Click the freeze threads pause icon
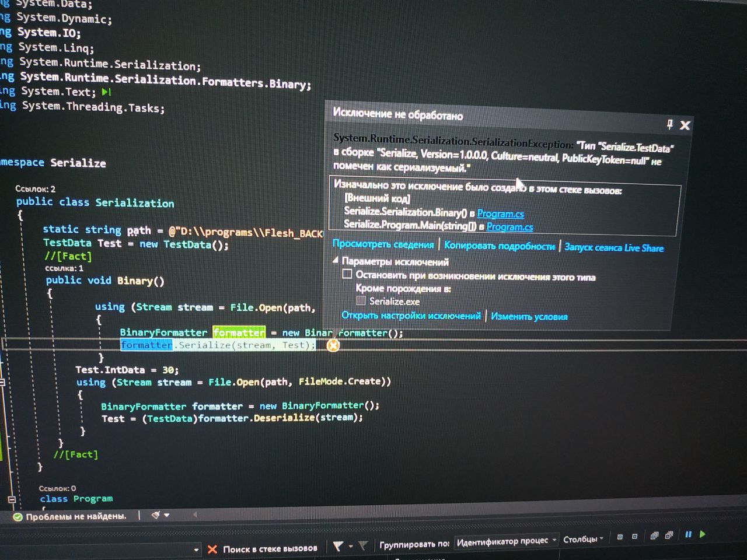Viewport: 747px width, 560px height. [689, 534]
